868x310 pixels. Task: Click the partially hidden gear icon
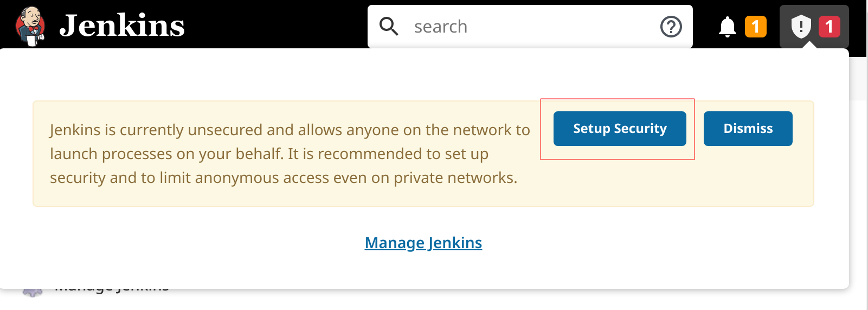33,292
